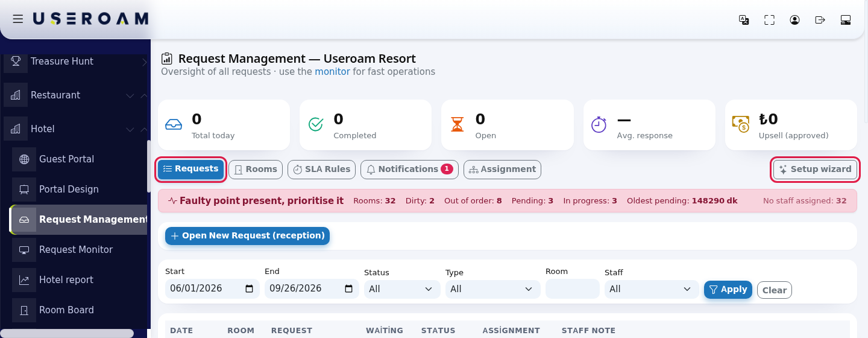Clear the request filters
The image size is (868, 338).
pos(775,290)
